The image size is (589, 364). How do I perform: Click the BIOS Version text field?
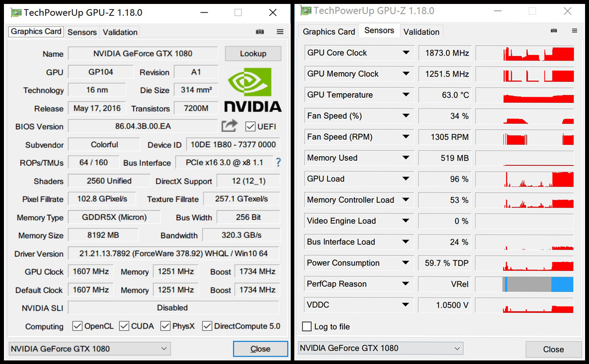(x=143, y=126)
